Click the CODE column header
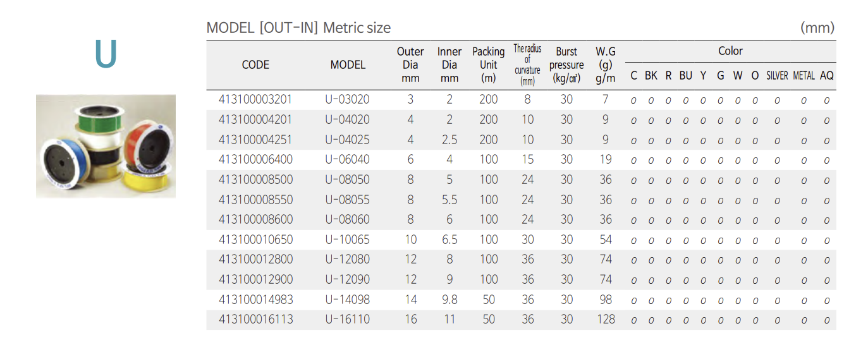 click(255, 64)
